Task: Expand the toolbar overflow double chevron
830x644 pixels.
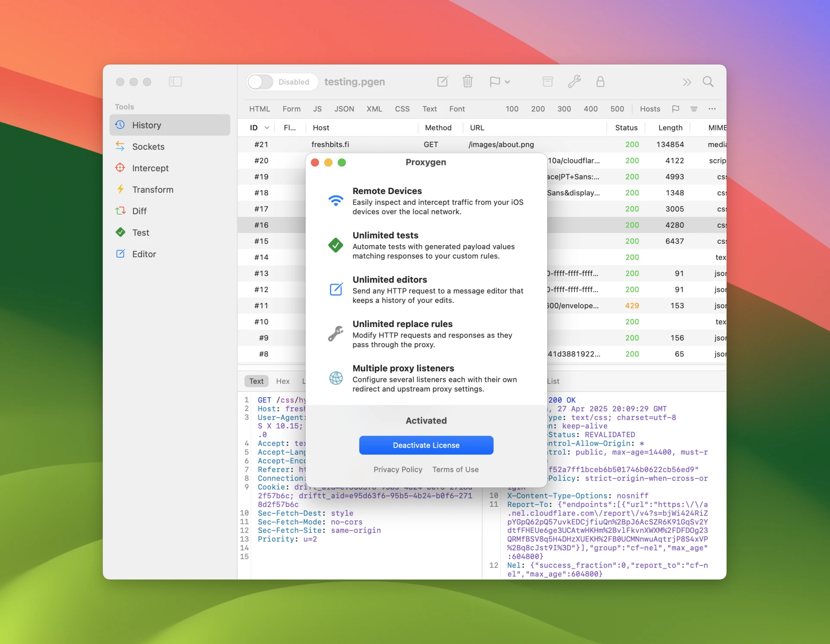Action: point(686,82)
